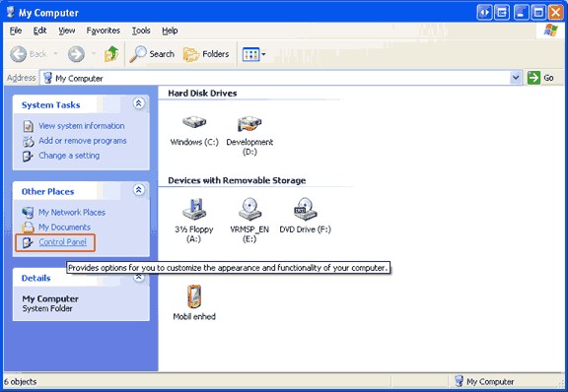This screenshot has width=568, height=392.
Task: Click the System Tasks header title
Action: pyautogui.click(x=50, y=105)
